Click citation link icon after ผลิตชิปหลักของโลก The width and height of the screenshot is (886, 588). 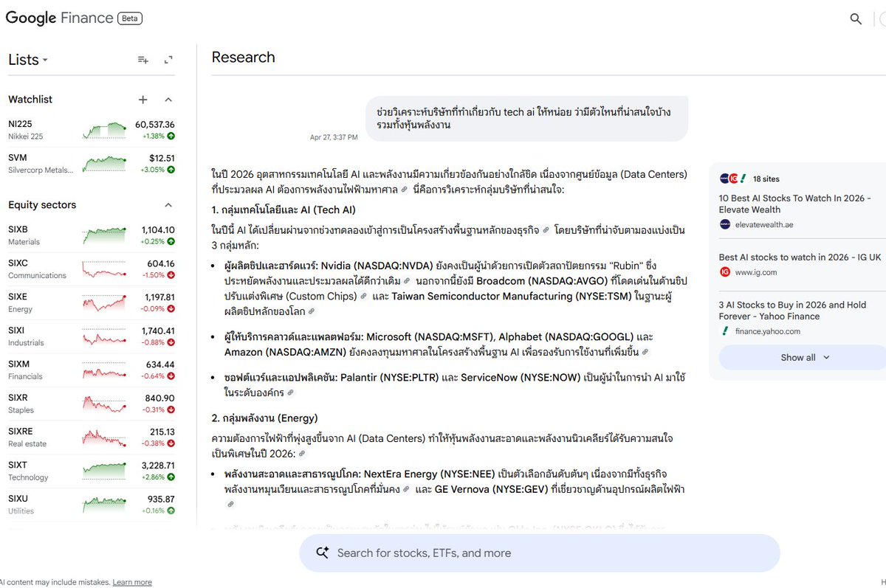click(311, 312)
